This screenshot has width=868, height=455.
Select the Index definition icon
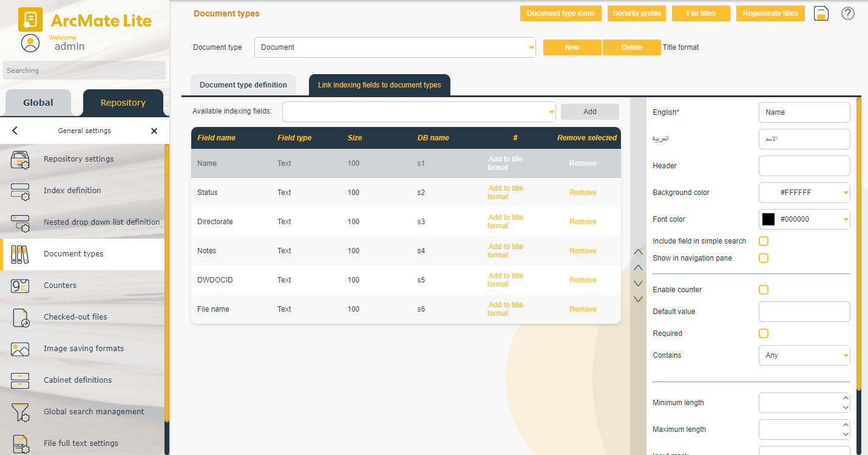[x=20, y=191]
